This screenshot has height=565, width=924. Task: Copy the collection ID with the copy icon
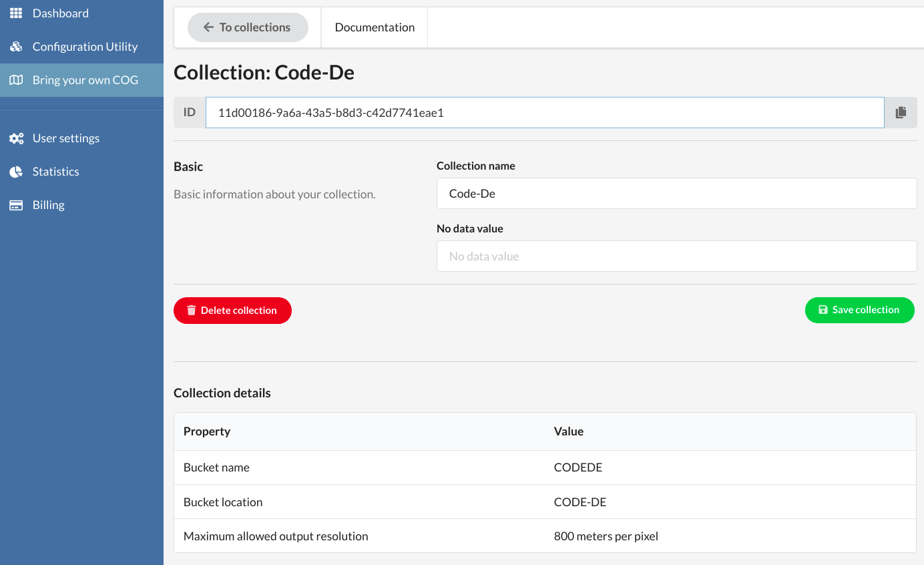click(x=901, y=113)
